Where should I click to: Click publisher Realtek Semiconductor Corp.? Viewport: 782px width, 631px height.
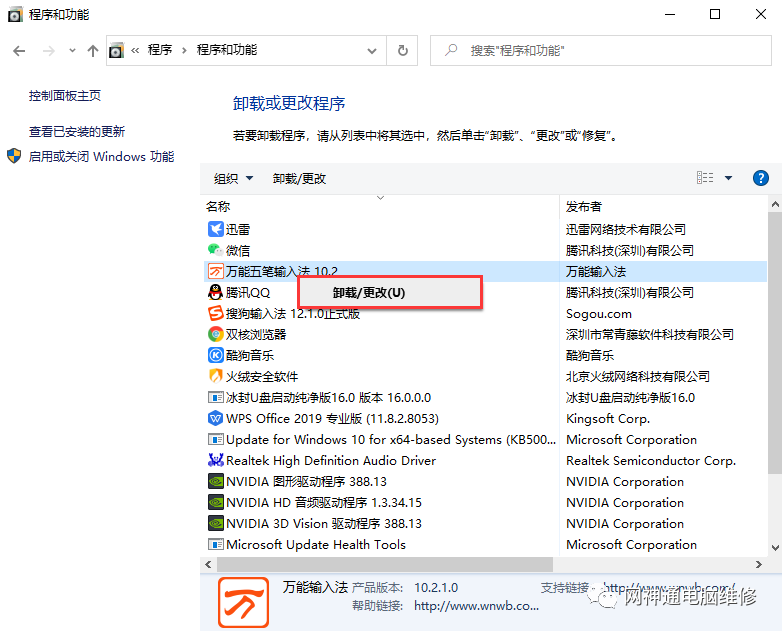651,460
